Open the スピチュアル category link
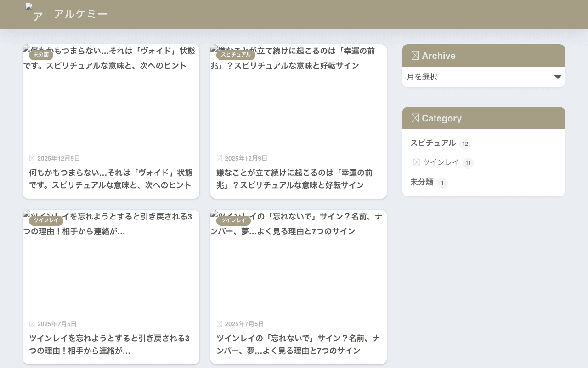The height and width of the screenshot is (368, 588). tap(433, 143)
